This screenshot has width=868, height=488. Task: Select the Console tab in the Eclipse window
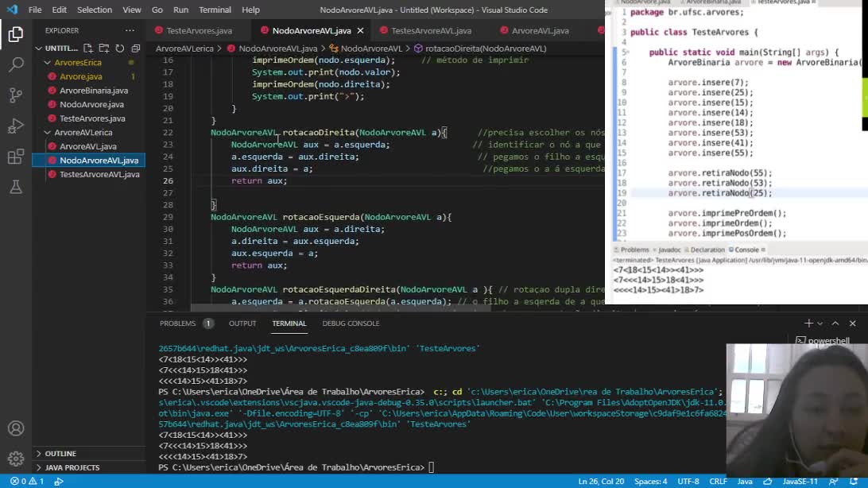tap(746, 250)
